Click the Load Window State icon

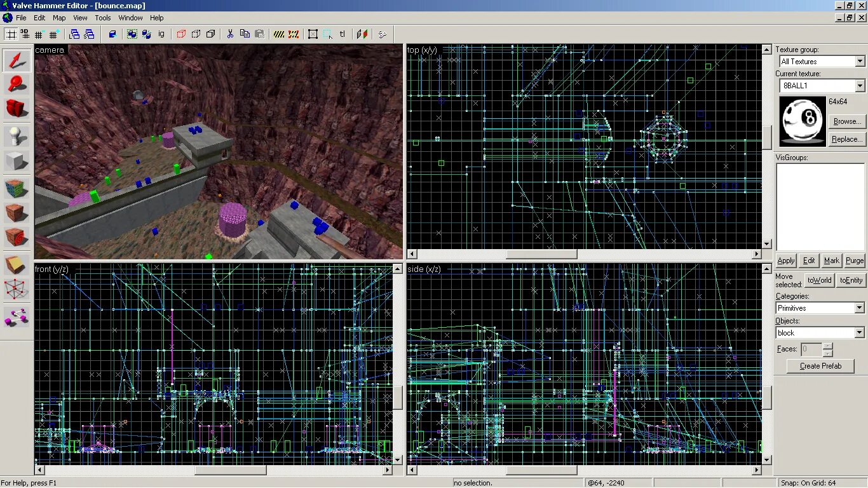(x=74, y=34)
